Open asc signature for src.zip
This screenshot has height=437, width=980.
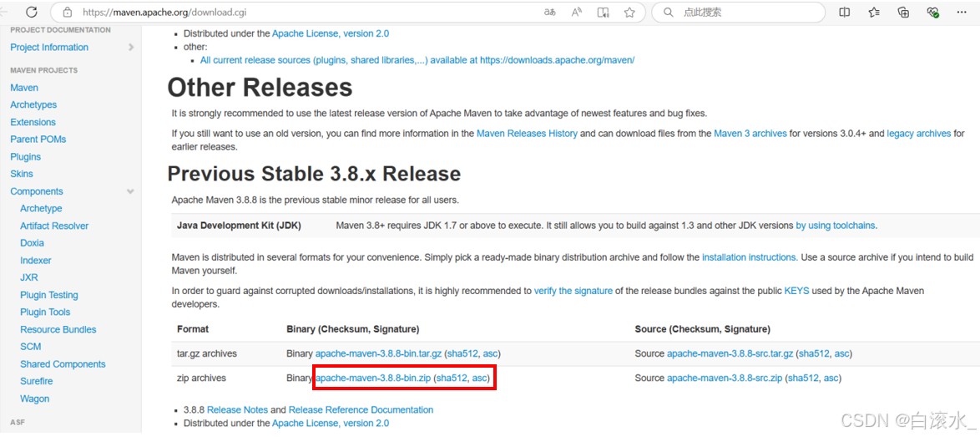pyautogui.click(x=831, y=378)
